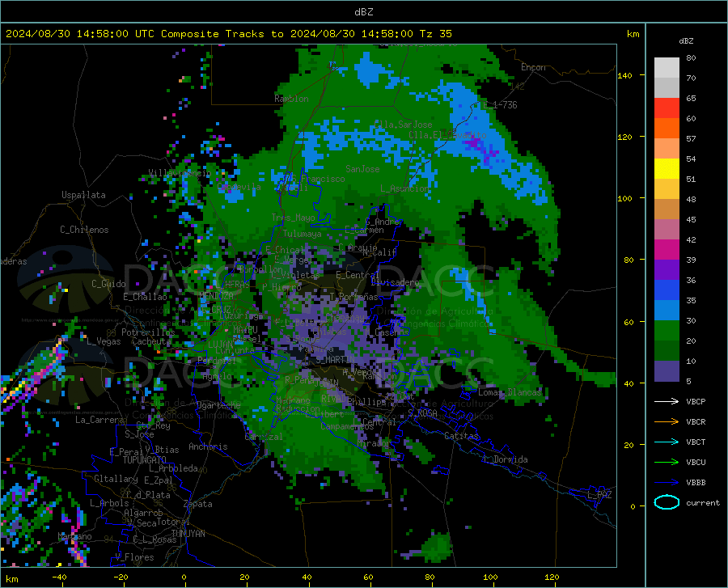The height and width of the screenshot is (588, 728).
Task: Click the dBZ label above color scale
Action: pyautogui.click(x=686, y=40)
